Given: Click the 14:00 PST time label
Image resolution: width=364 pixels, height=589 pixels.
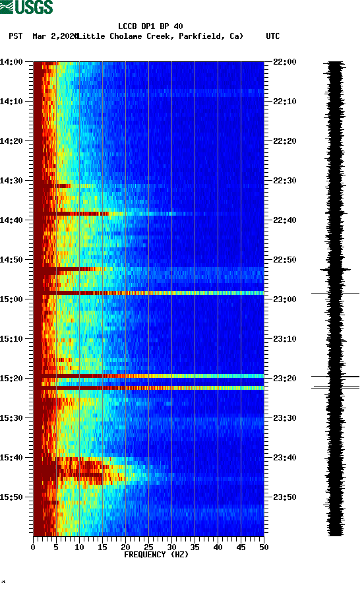Looking at the screenshot, I should coord(12,61).
